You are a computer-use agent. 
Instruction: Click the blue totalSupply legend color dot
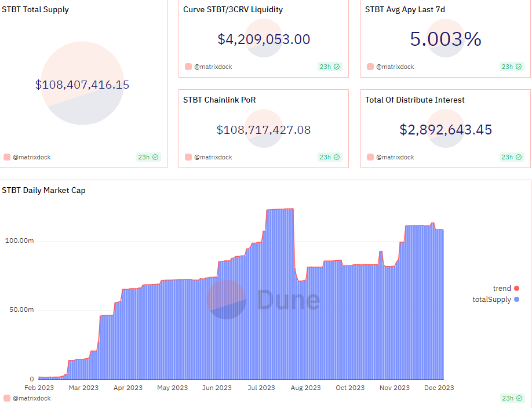coord(516,300)
